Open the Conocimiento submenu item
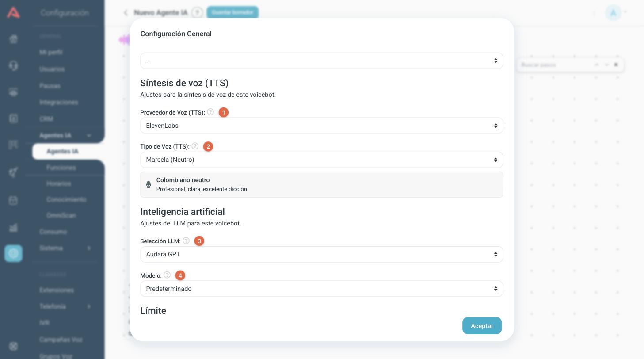Viewport: 644px width, 359px height. click(x=66, y=199)
